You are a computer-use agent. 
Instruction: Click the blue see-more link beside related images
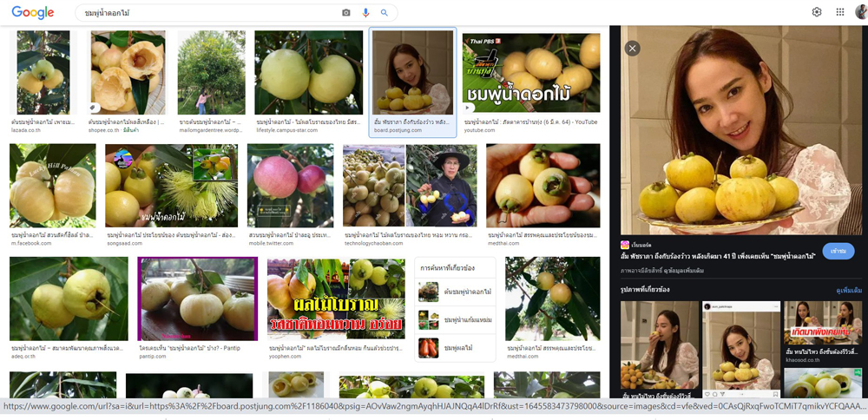pyautogui.click(x=849, y=290)
